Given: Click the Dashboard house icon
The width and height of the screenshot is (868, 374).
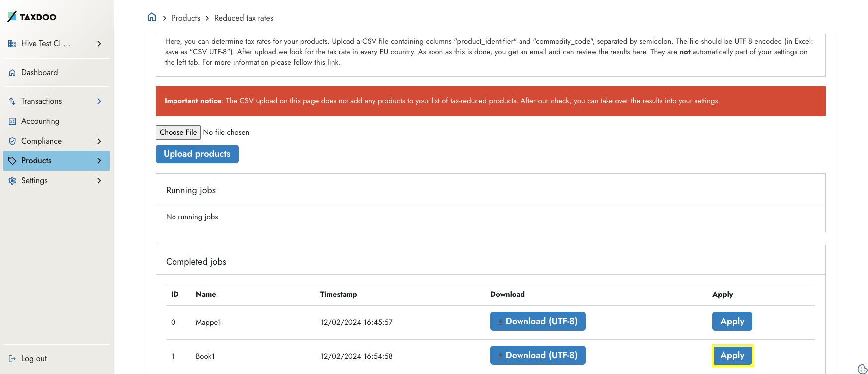Looking at the screenshot, I should (x=12, y=73).
